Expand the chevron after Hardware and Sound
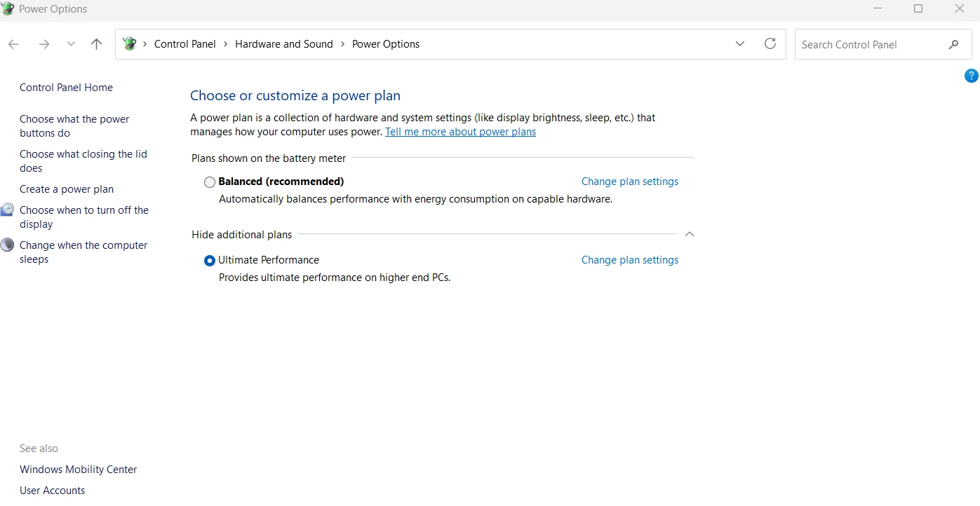The width and height of the screenshot is (980, 506). click(343, 44)
